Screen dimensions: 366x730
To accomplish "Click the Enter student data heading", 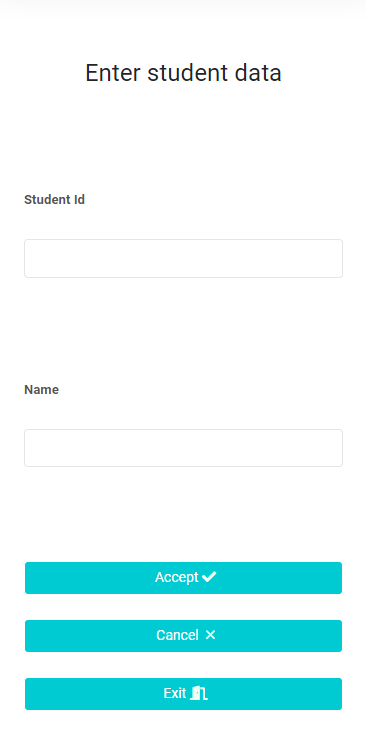I will point(183,73).
